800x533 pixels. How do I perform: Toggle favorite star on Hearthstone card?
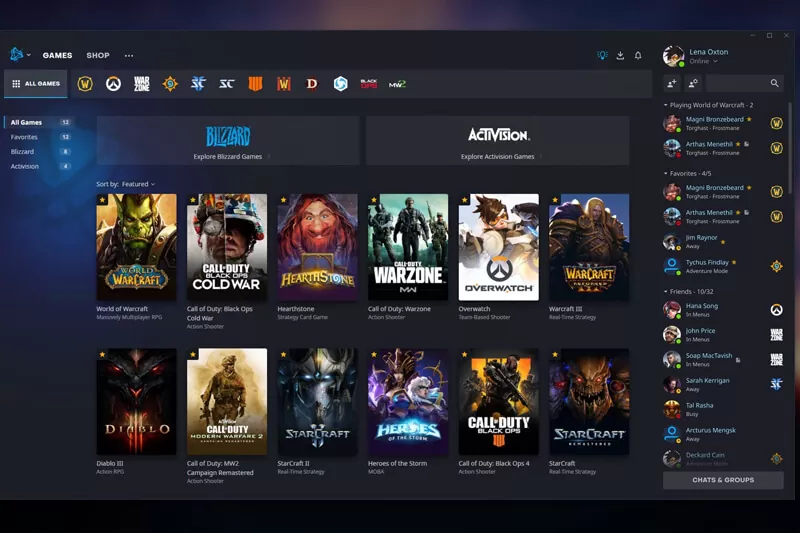284,200
